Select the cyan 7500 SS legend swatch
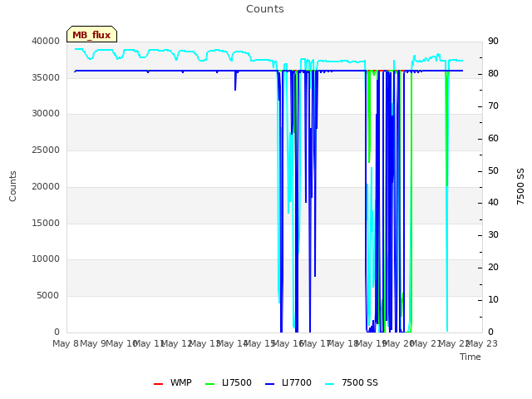This screenshot has width=532, height=399. point(329,384)
